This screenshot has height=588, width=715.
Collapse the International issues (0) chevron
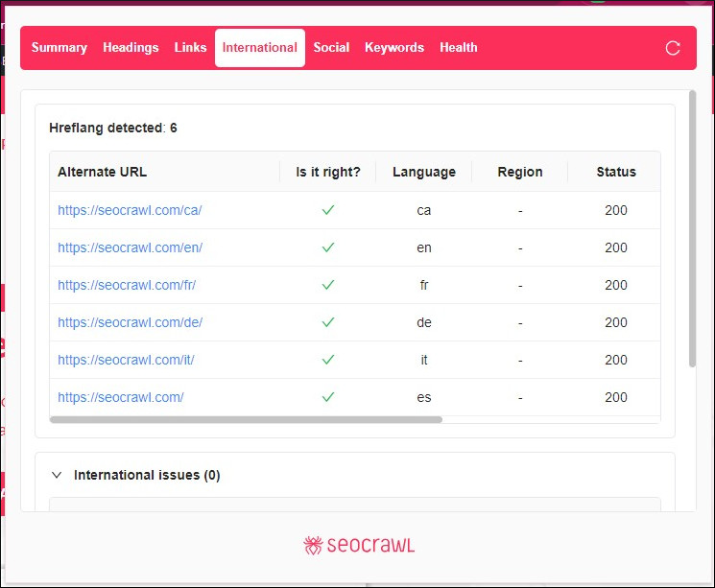tap(57, 475)
